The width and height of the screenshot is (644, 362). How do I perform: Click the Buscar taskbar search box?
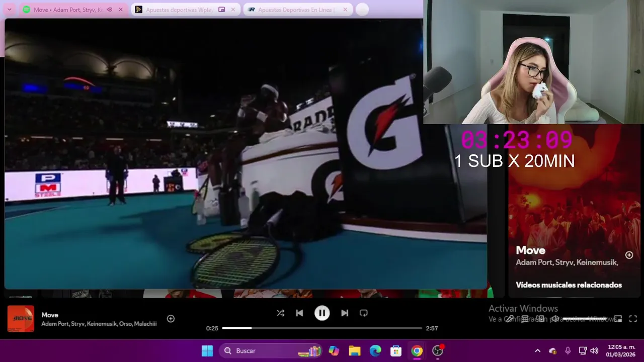click(271, 351)
